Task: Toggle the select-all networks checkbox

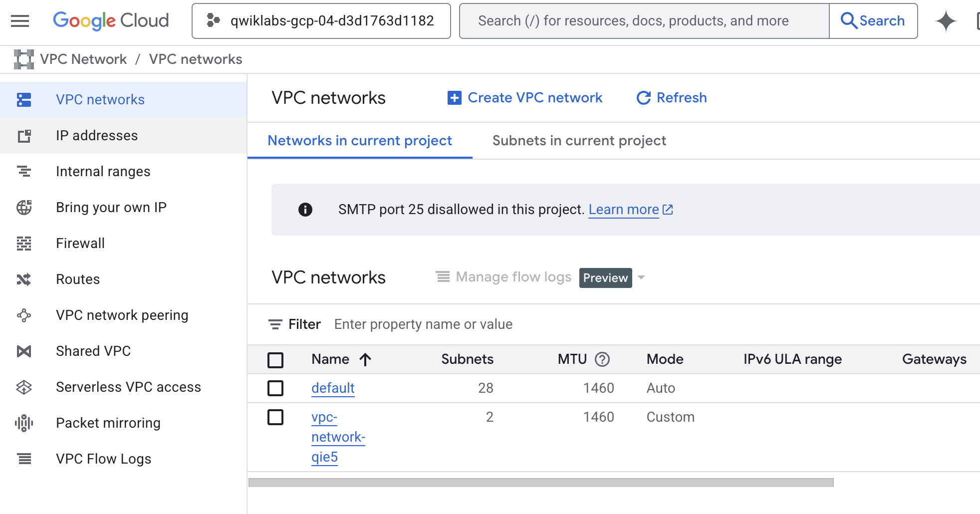Action: pos(275,360)
